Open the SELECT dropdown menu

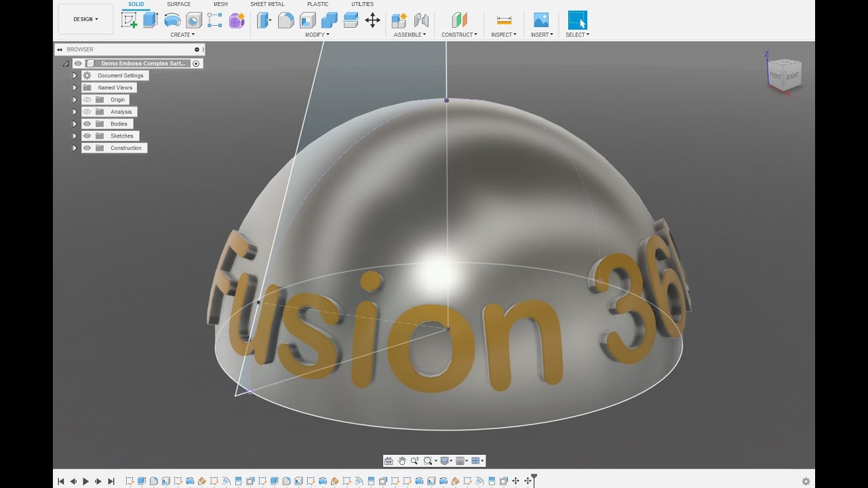pos(577,35)
